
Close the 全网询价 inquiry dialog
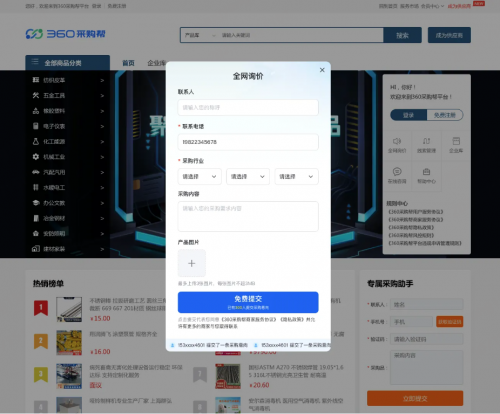(x=322, y=70)
